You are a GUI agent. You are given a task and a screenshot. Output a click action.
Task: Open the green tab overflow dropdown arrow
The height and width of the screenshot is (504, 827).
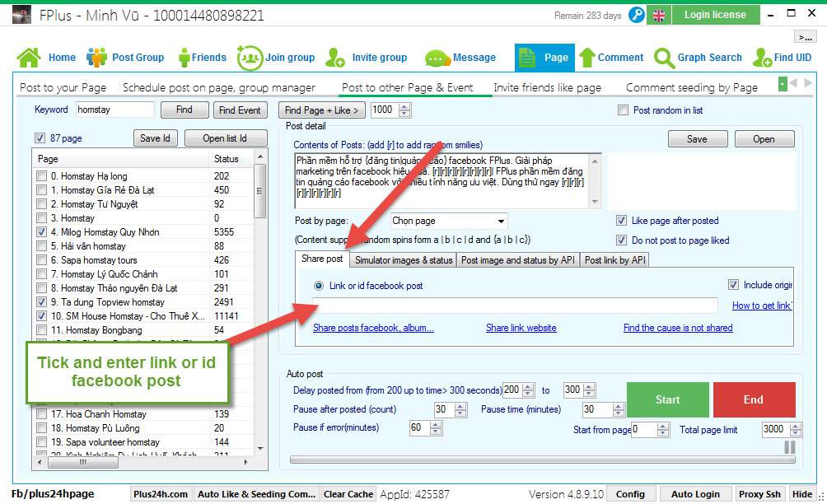[783, 84]
